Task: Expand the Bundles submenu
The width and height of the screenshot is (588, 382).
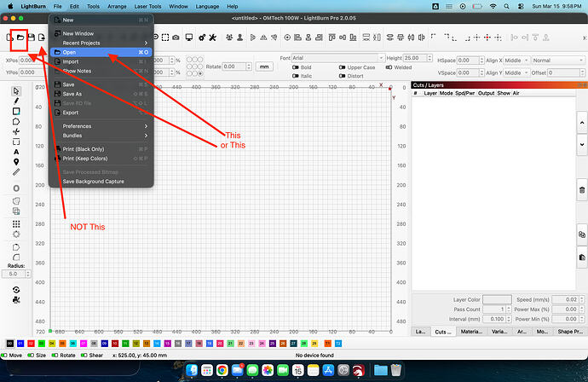Action: click(x=101, y=136)
